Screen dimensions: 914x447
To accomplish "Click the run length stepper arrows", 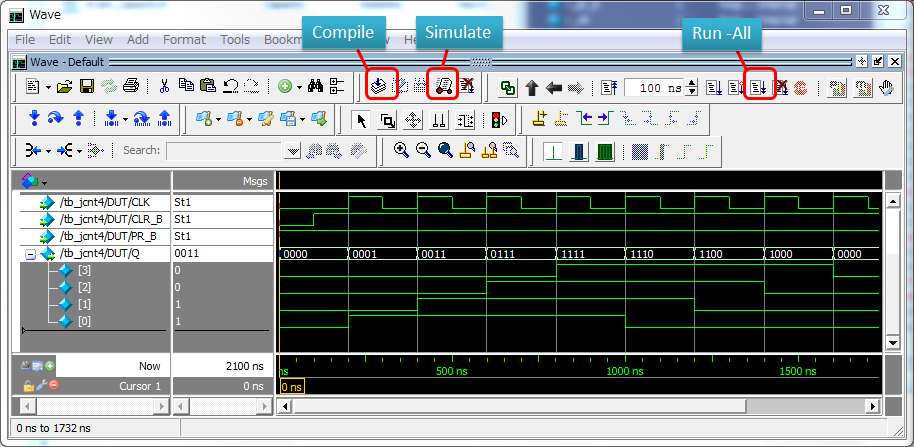I will [692, 88].
